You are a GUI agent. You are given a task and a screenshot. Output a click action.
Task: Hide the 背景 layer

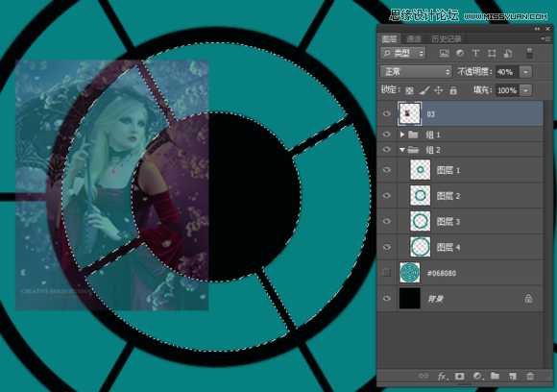coord(387,299)
